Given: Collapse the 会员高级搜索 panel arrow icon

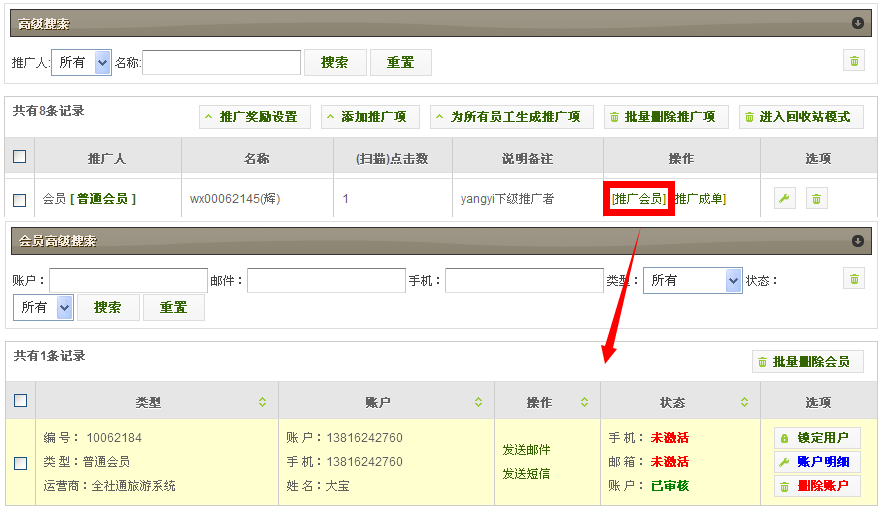Looking at the screenshot, I should 857,241.
